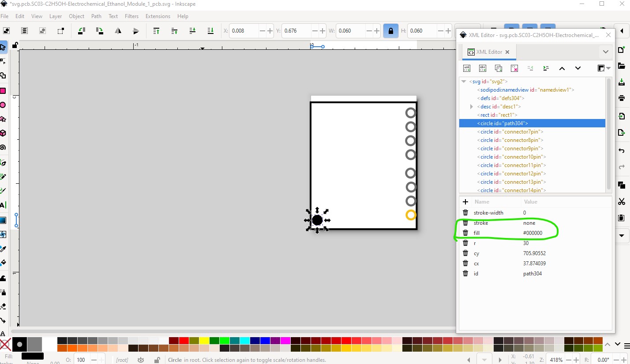
Task: Open the Filters menu
Action: tap(131, 16)
